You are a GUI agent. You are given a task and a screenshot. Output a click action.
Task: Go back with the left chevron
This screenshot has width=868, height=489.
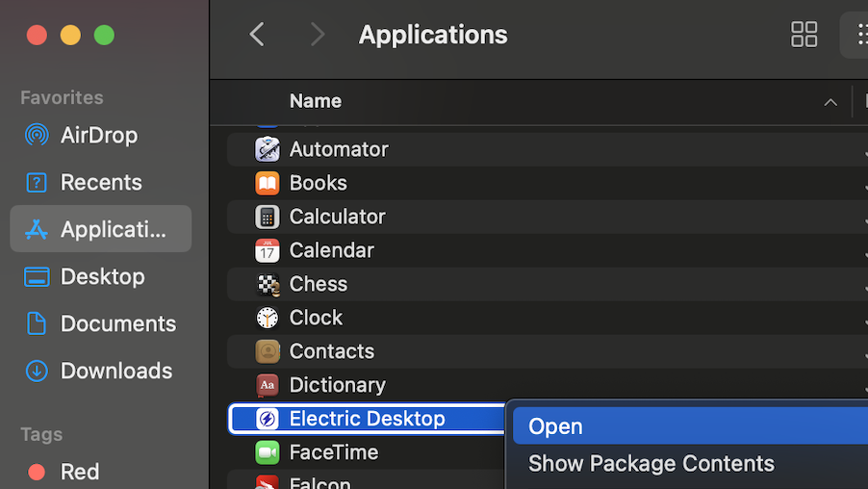point(257,35)
